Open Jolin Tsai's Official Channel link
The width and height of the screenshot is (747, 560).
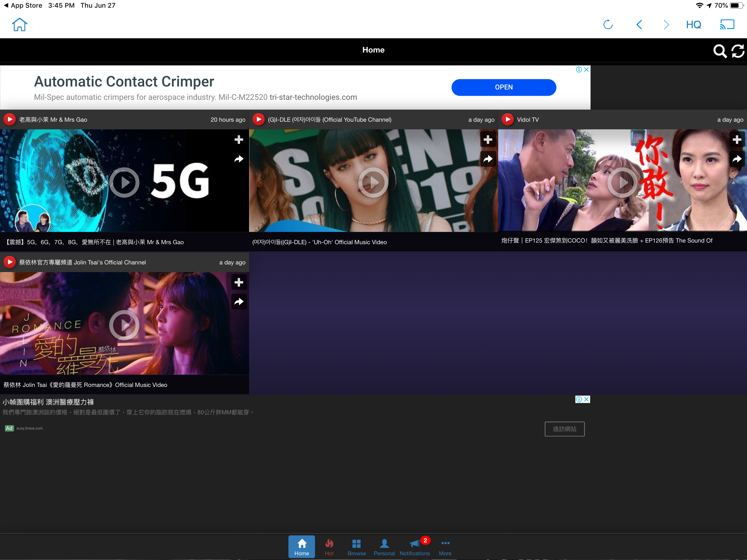pos(82,262)
